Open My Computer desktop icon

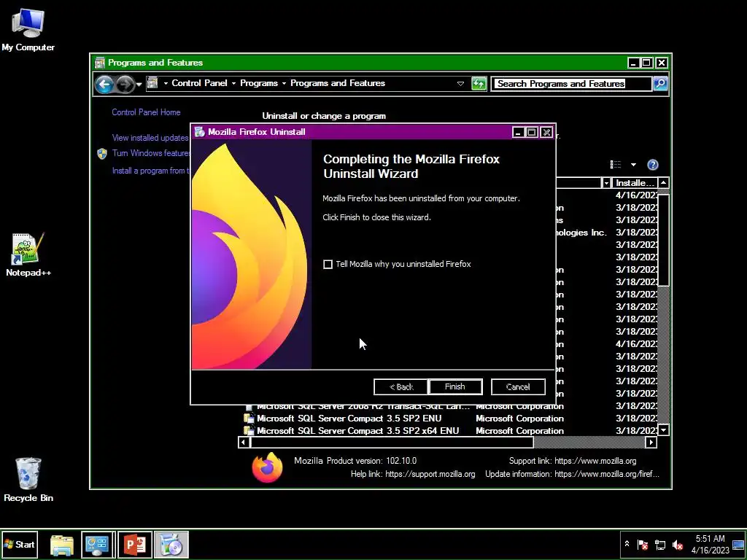tap(28, 29)
